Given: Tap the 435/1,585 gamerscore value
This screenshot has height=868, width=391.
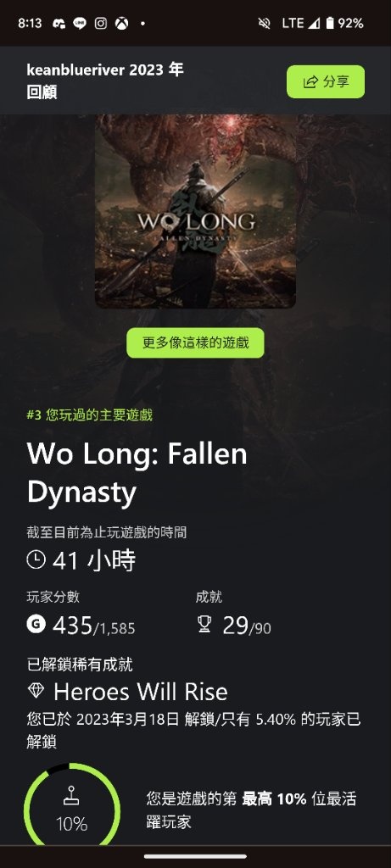Looking at the screenshot, I should pyautogui.click(x=94, y=626).
